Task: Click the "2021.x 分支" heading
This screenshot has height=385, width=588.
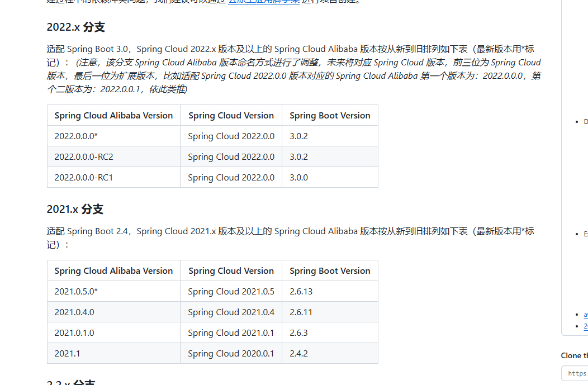Action: (75, 209)
